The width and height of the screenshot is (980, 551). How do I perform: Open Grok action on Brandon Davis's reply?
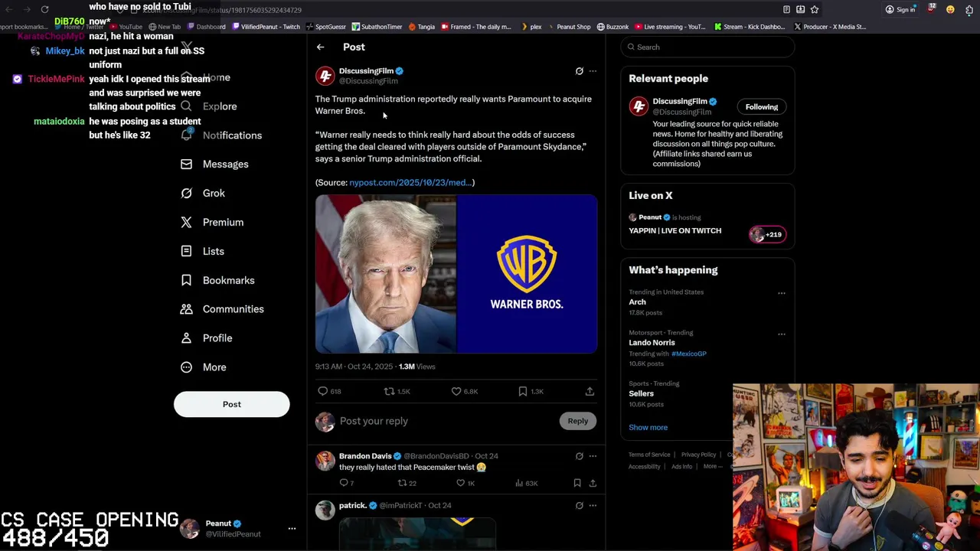click(x=580, y=456)
